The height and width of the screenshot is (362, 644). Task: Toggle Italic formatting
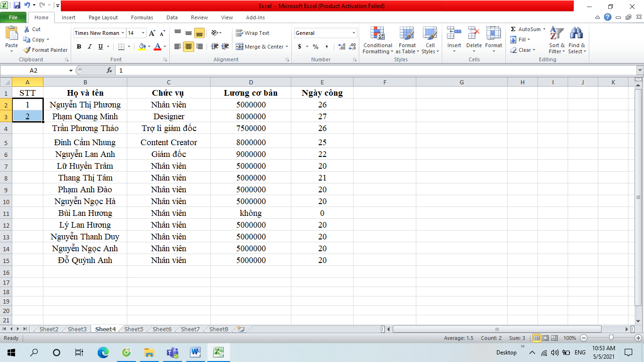[x=90, y=47]
